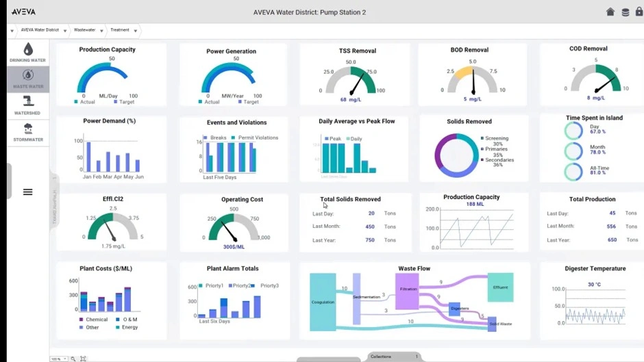Click the lock icon in top-right corner
The height and width of the screenshot is (362, 644).
(639, 12)
